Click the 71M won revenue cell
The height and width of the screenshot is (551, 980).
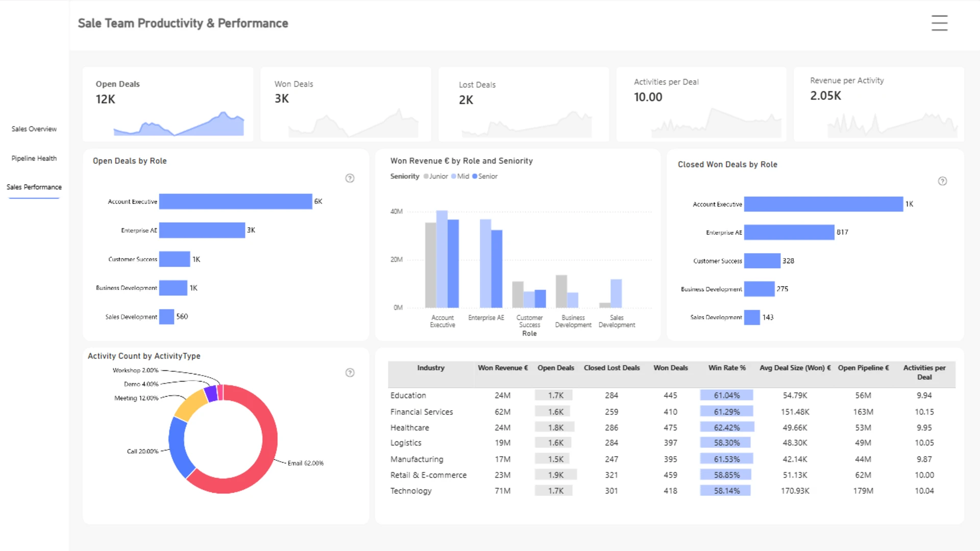[503, 491]
